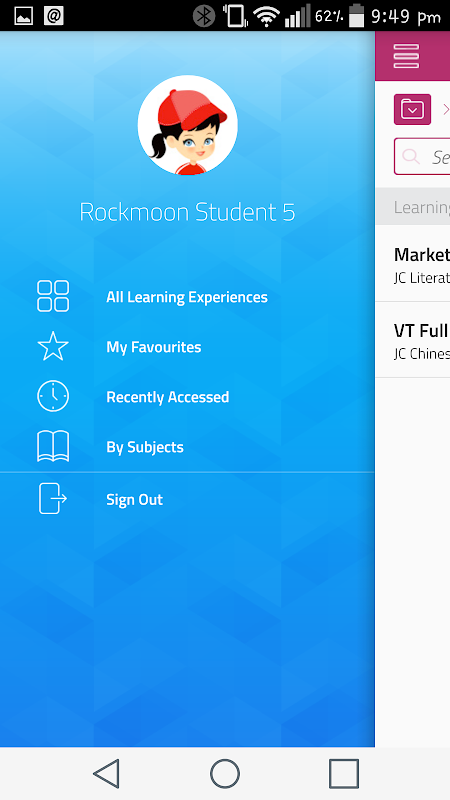
Task: Tap the Recently Accessed clock icon
Action: click(53, 396)
